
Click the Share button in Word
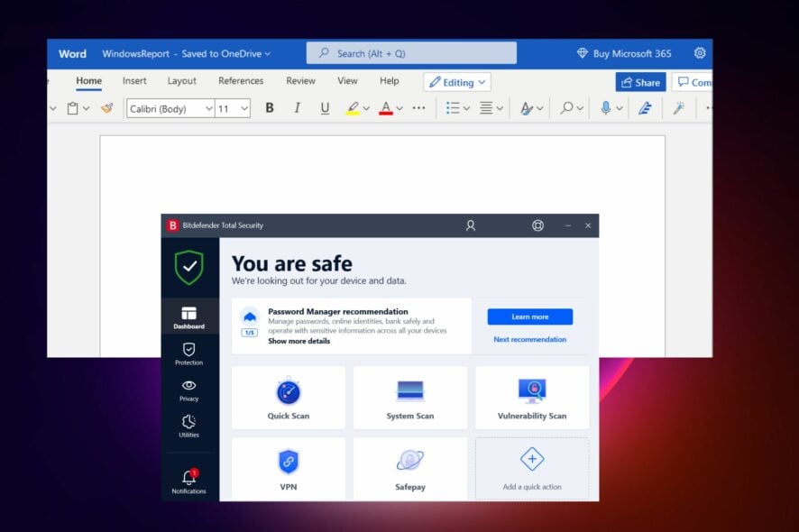[640, 82]
